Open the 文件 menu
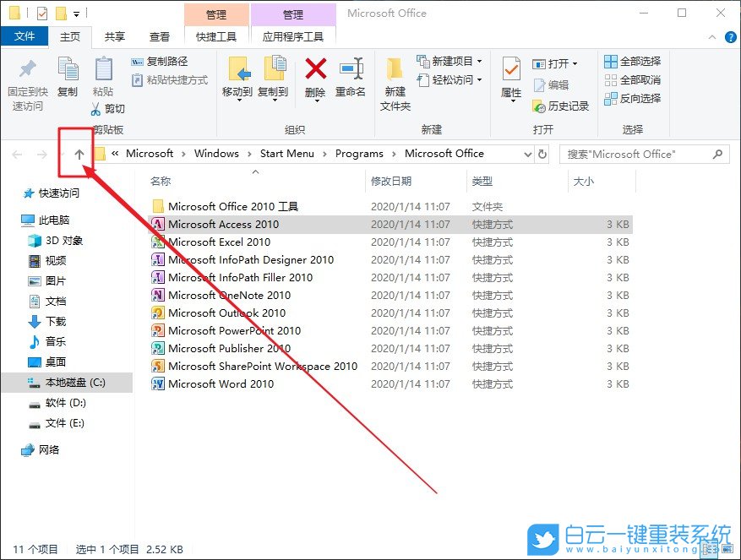This screenshot has height=560, width=741. click(25, 36)
